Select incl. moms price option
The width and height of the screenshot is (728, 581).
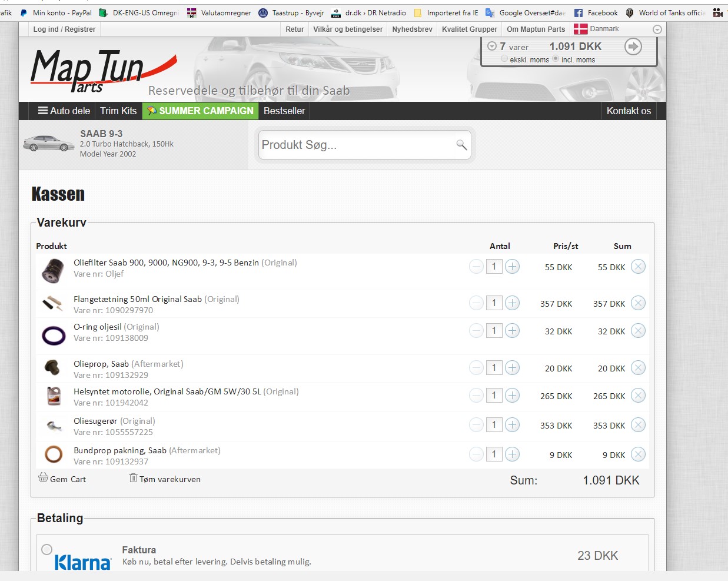556,59
